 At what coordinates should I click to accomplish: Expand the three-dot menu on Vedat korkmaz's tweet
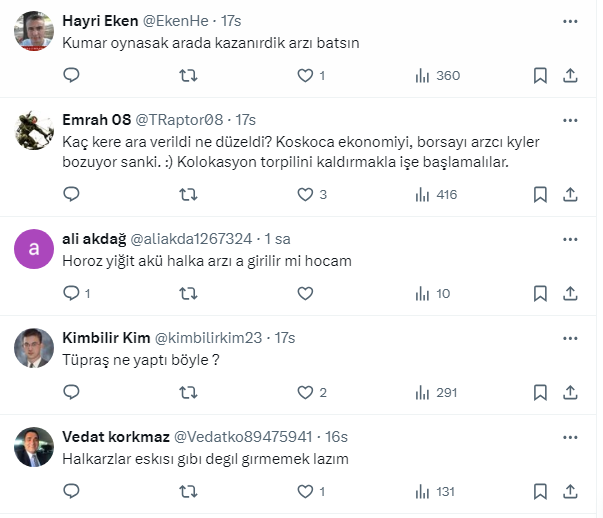(570, 437)
